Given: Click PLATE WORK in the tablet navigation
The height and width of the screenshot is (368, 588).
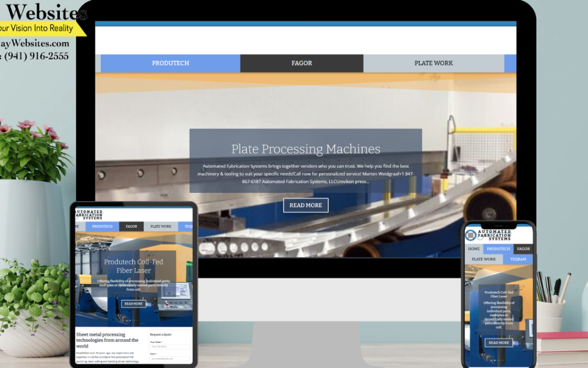Looking at the screenshot, I should [x=161, y=226].
